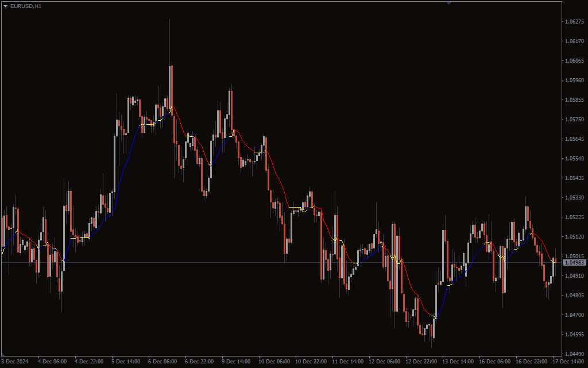Click the current price label 1.04983

coord(575,263)
